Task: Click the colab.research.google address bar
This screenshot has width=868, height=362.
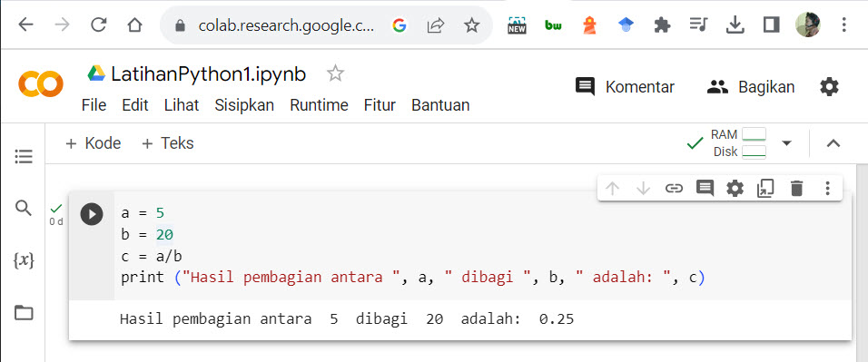Action: [286, 25]
